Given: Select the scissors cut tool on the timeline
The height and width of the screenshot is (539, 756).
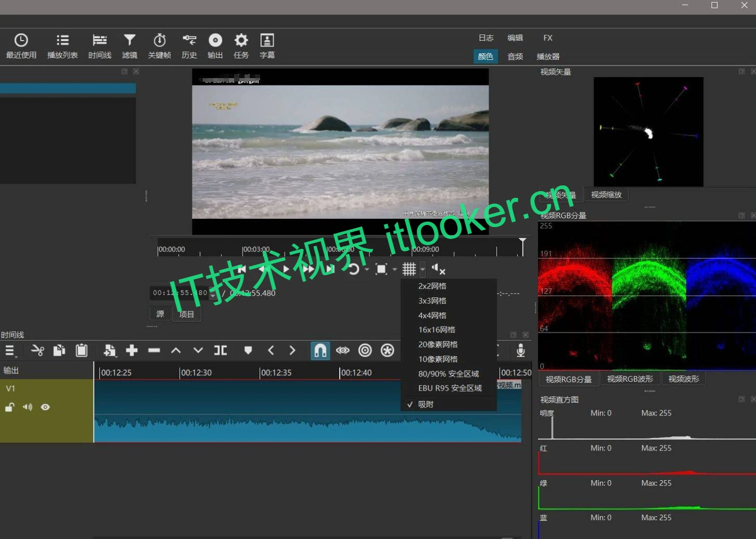Looking at the screenshot, I should (x=37, y=350).
